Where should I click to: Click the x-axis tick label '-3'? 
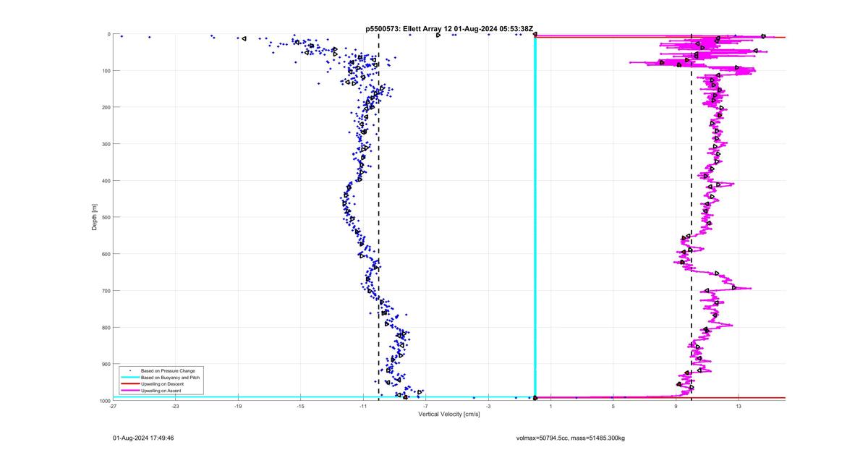click(x=488, y=406)
